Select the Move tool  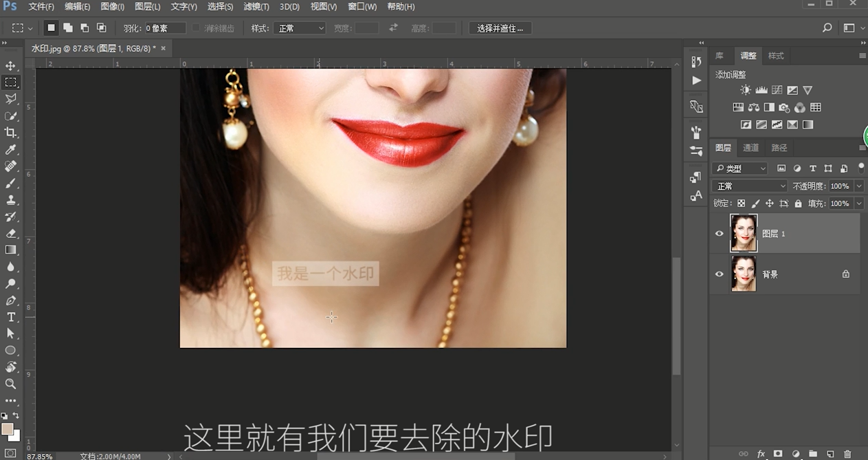[10, 66]
